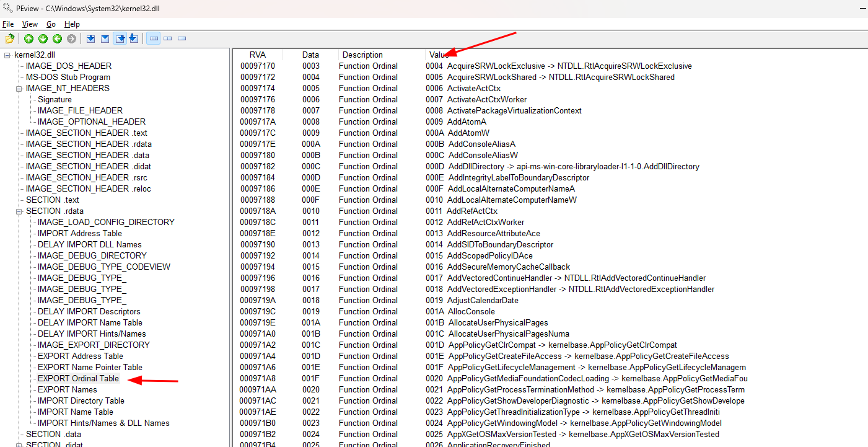
Task: Click the blue envelope-shaped view icon
Action: point(105,39)
